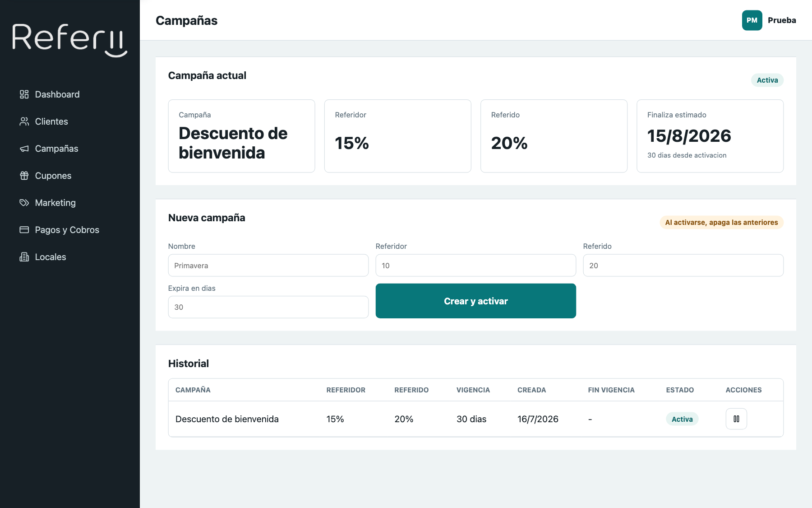Click the ESTADO column header
812x508 pixels.
point(680,390)
